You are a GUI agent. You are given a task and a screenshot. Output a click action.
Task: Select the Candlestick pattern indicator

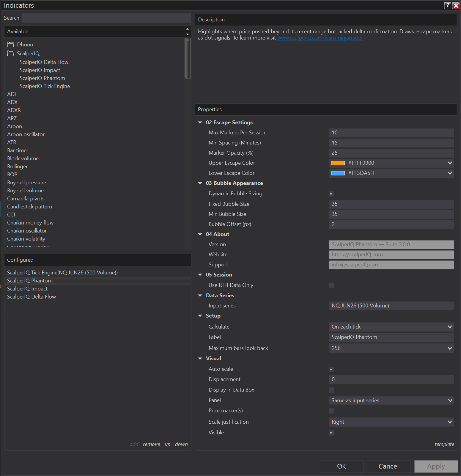tap(29, 207)
